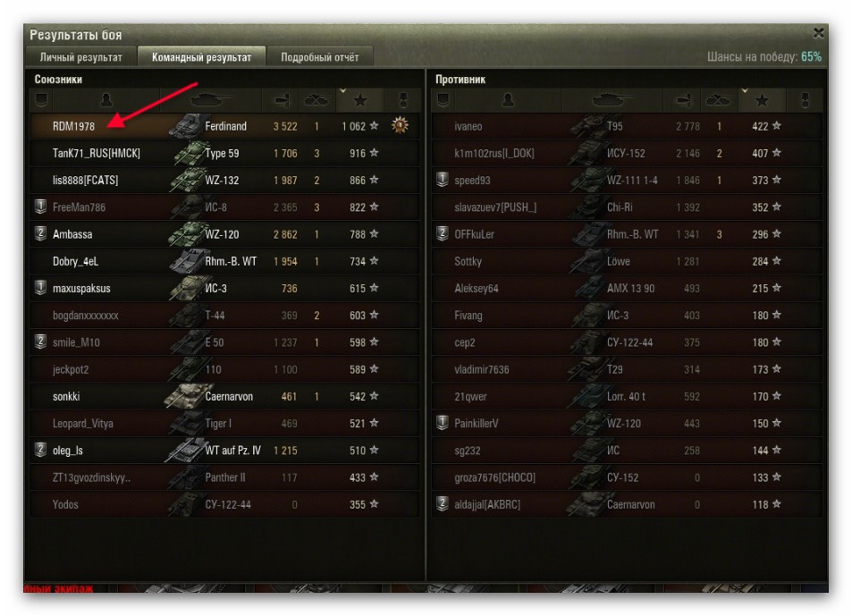
Task: Open the Личный результат tab
Action: 81,56
